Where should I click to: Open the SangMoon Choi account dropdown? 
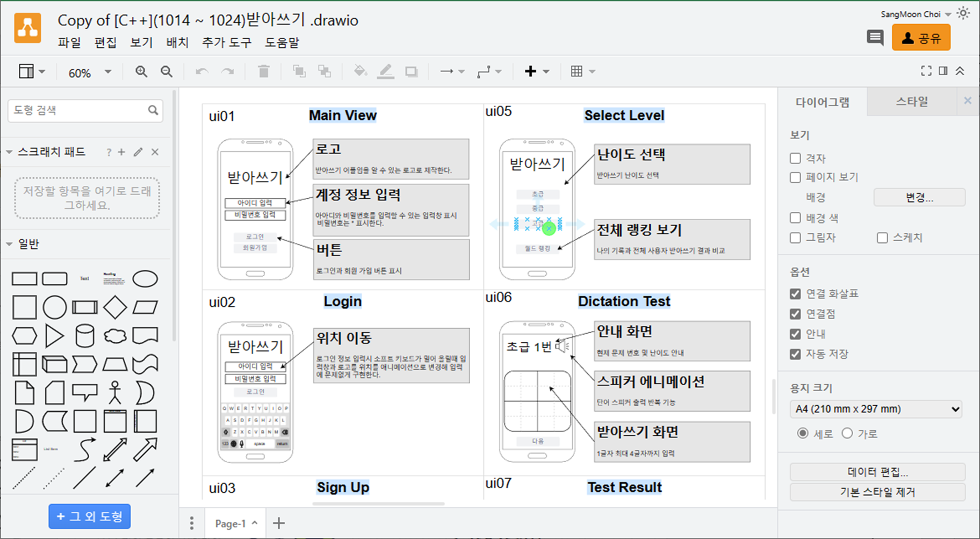916,14
